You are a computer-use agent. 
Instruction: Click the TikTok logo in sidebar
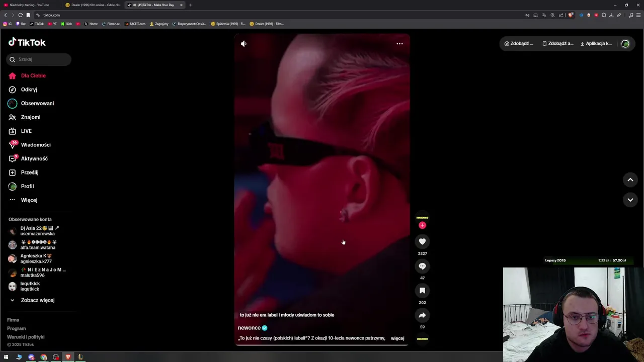pos(27,42)
